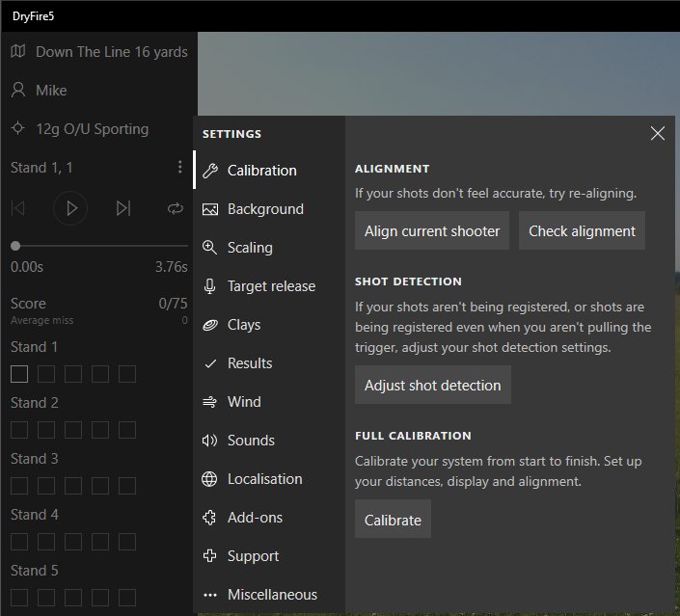The height and width of the screenshot is (616, 680).
Task: Go to the previous target
Action: click(18, 207)
